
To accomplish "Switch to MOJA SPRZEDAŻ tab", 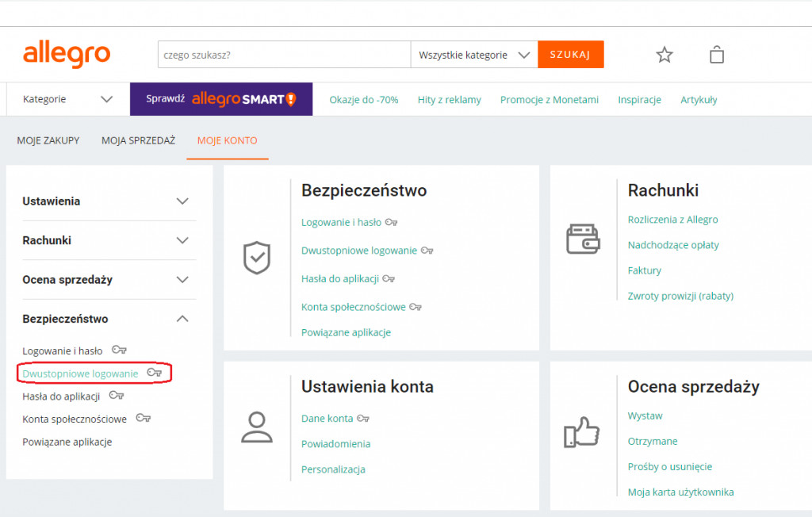I will (138, 140).
